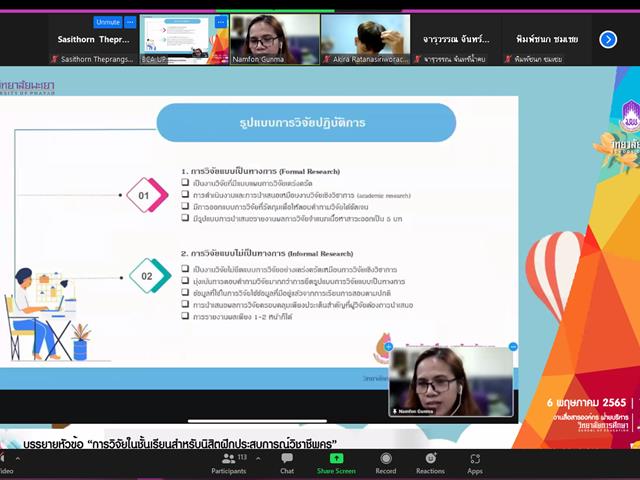Open the more options menu on the BCA UP tile
The image size is (640, 480).
point(221,22)
